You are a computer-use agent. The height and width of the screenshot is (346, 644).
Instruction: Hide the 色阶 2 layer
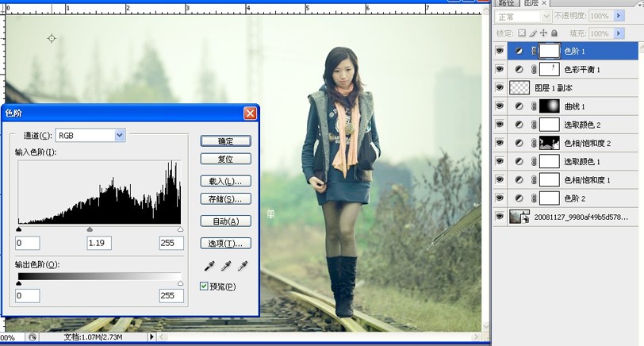500,198
